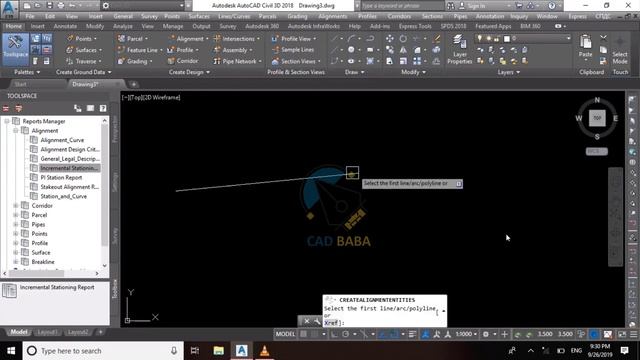Open the 1:1000 annotation scale dropdown
Image resolution: width=640 pixels, height=360 pixels.
click(x=466, y=334)
